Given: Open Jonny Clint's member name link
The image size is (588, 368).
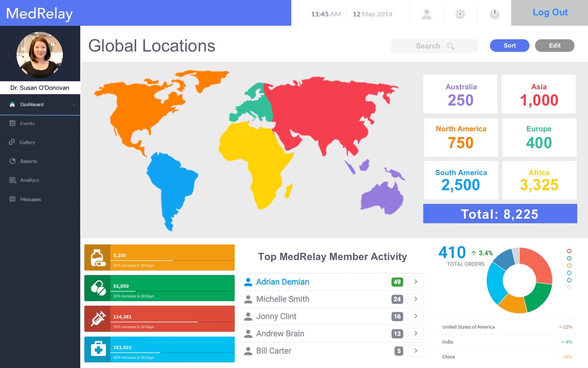Looking at the screenshot, I should (276, 316).
